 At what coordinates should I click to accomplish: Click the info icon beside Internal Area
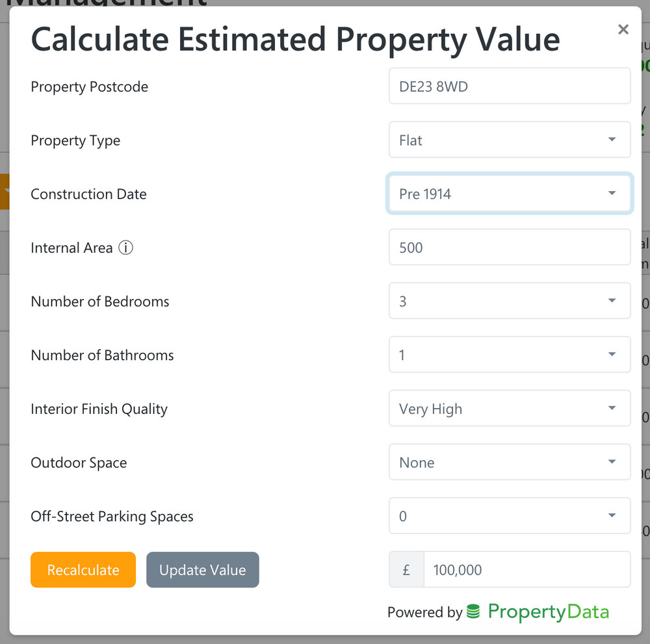tap(126, 247)
